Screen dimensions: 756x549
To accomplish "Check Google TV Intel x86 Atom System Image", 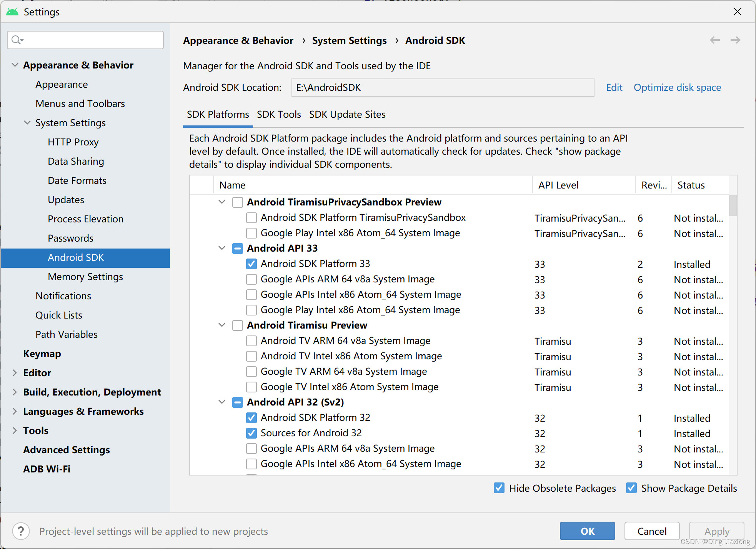I will click(251, 387).
